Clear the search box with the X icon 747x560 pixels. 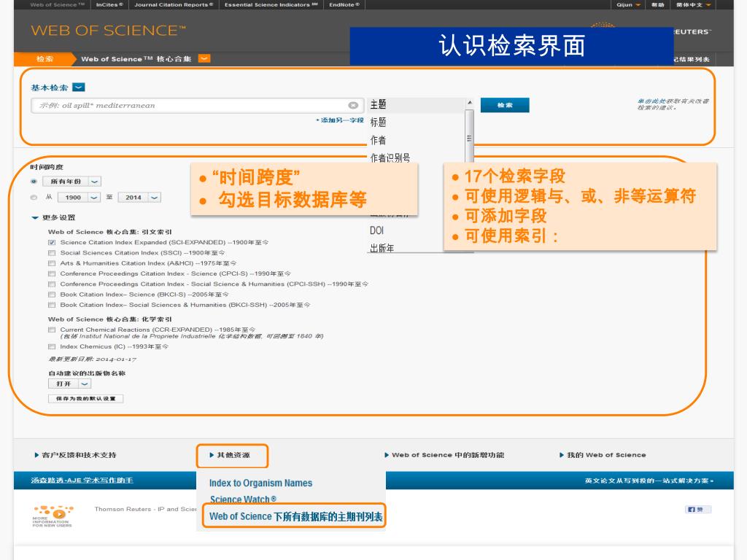click(353, 105)
